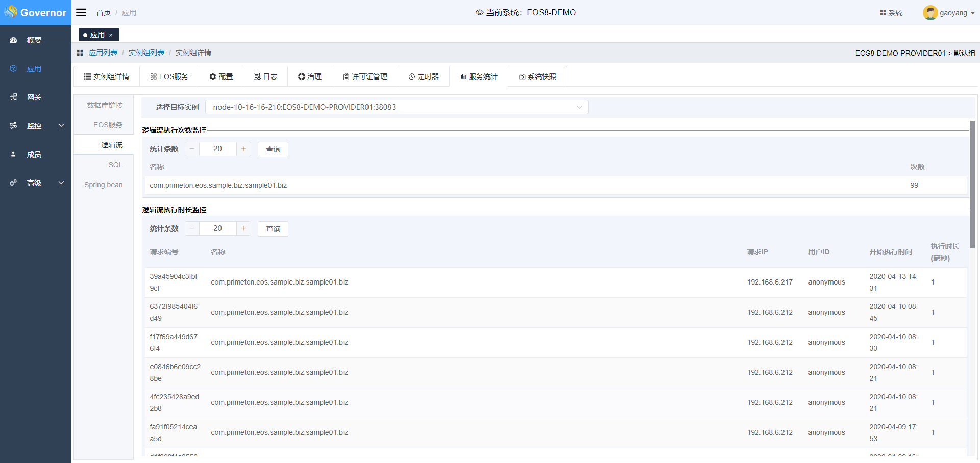
Task: Switch to the 服务统计 tab
Action: click(x=479, y=76)
